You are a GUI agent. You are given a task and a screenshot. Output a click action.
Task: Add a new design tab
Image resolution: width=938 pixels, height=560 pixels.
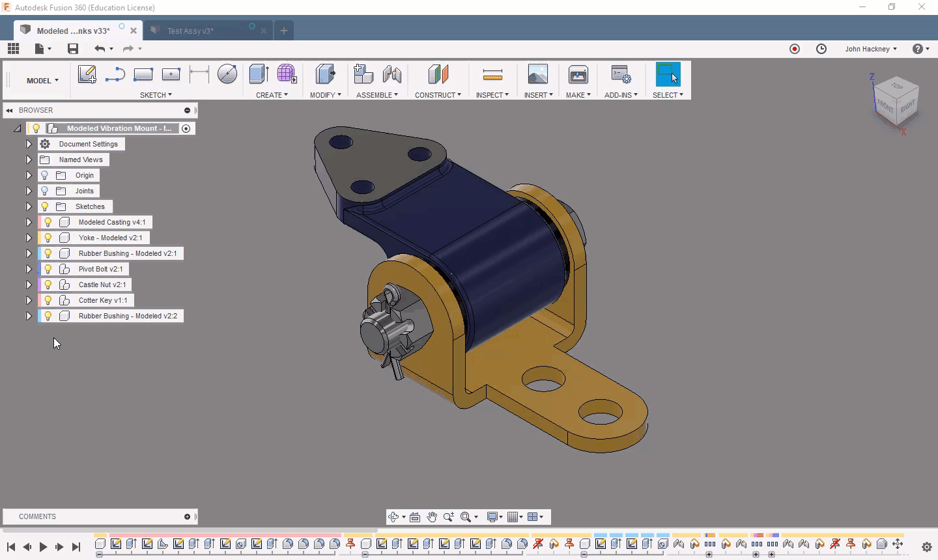coord(283,31)
